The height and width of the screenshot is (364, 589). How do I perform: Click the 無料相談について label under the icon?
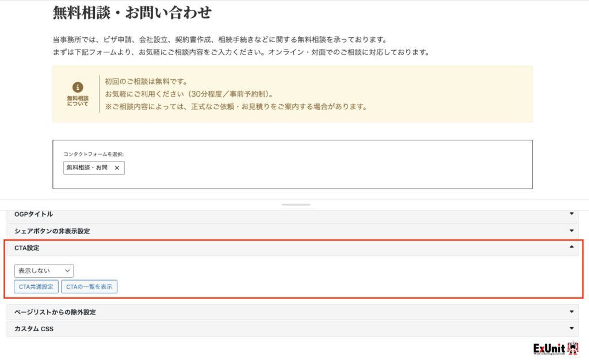78,101
